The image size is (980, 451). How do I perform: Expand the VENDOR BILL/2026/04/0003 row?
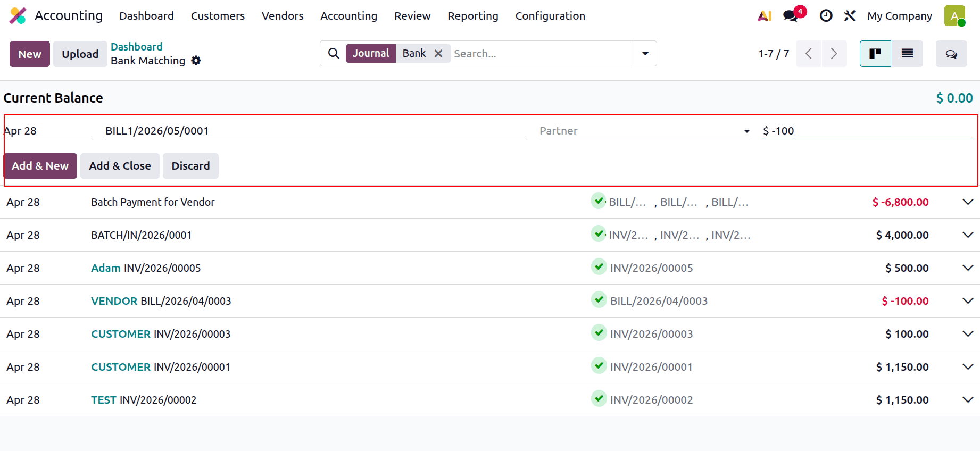(x=968, y=301)
